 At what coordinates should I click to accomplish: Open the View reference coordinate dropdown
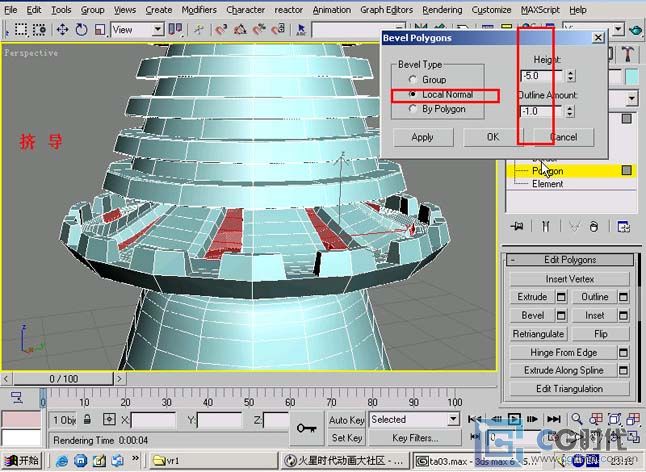click(x=137, y=30)
